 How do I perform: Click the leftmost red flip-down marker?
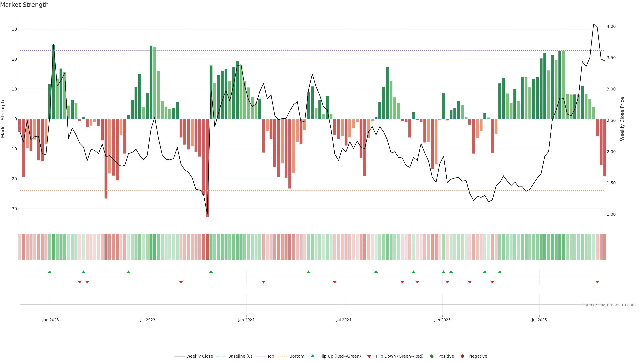[x=80, y=282]
